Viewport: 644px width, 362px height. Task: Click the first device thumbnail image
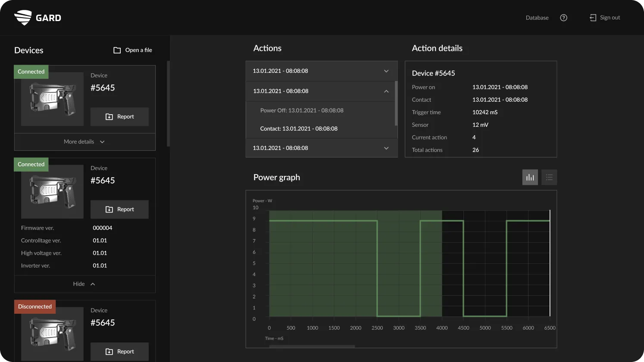point(52,99)
